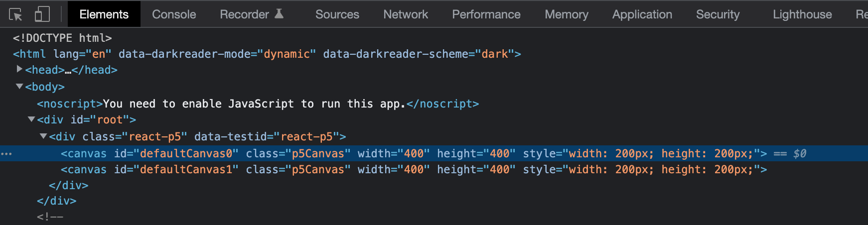Click the style value of defaultCanvas1
This screenshot has height=225, width=868.
tap(661, 169)
